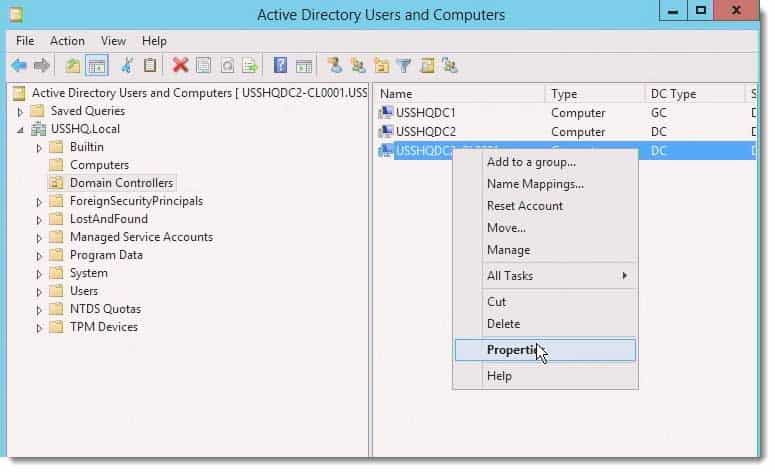775x472 pixels.
Task: Sort by the Type column header
Action: (x=595, y=93)
